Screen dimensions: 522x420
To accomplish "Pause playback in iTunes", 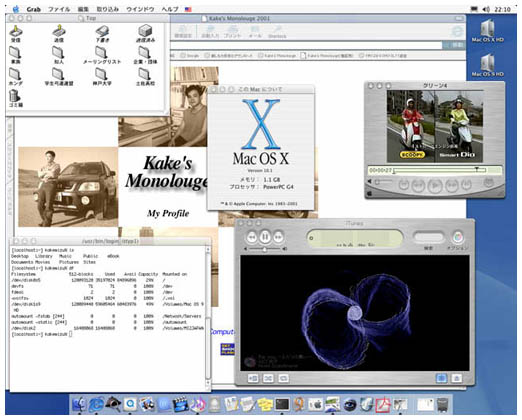I will (265, 237).
